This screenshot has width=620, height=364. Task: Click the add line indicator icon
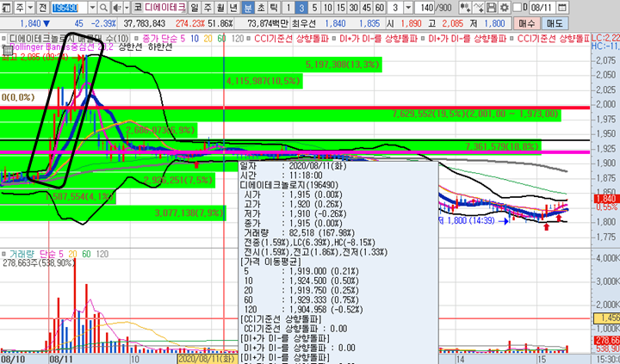pyautogui.click(x=478, y=7)
